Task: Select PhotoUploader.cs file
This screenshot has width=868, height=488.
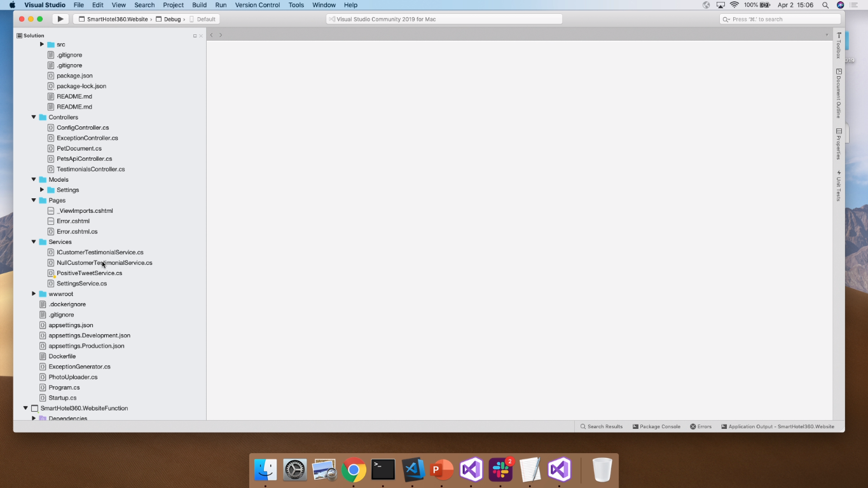Action: tap(73, 377)
